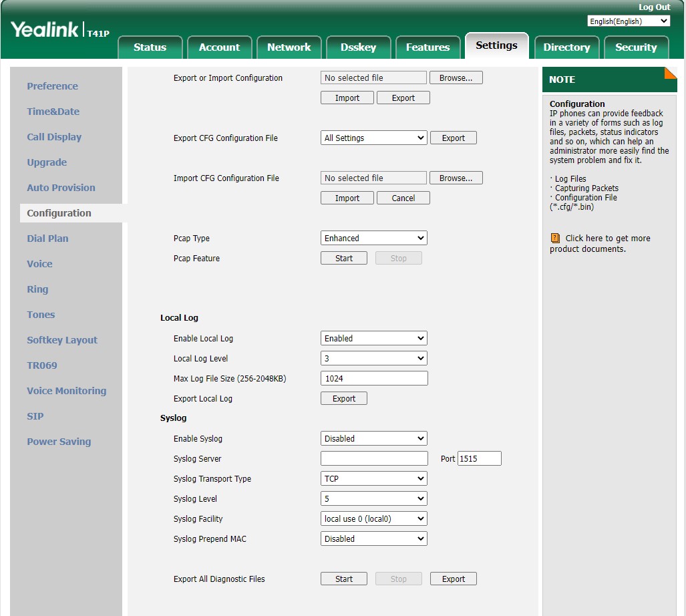Export all diagnostic files
This screenshot has width=686, height=616.
coord(453,579)
